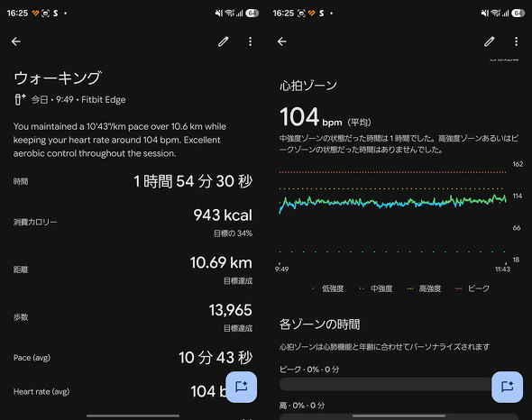532x420 pixels.
Task: Tap the 今日・9:49・Fitbit Edge subtitle
Action: pyautogui.click(x=78, y=100)
